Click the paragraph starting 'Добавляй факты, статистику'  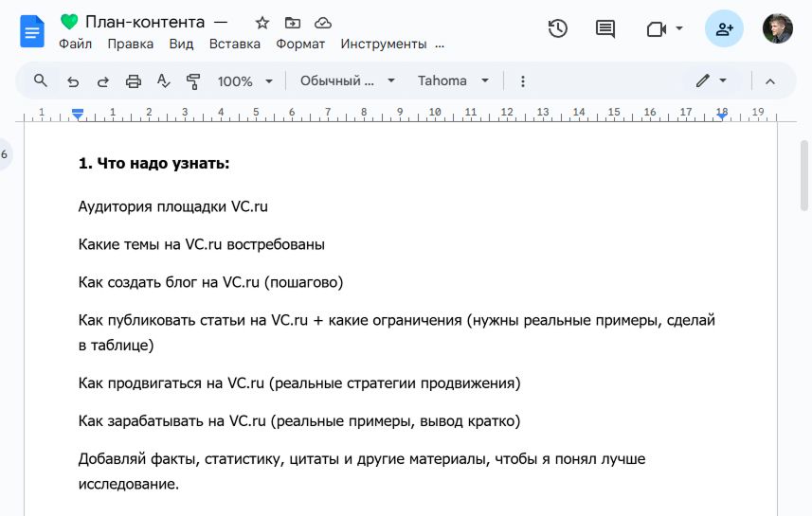pyautogui.click(x=361, y=472)
